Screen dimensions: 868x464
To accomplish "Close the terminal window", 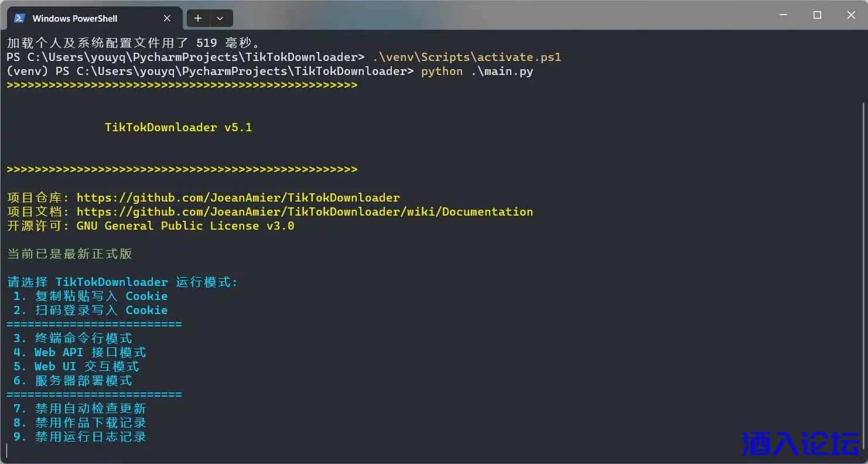I will click(x=851, y=15).
